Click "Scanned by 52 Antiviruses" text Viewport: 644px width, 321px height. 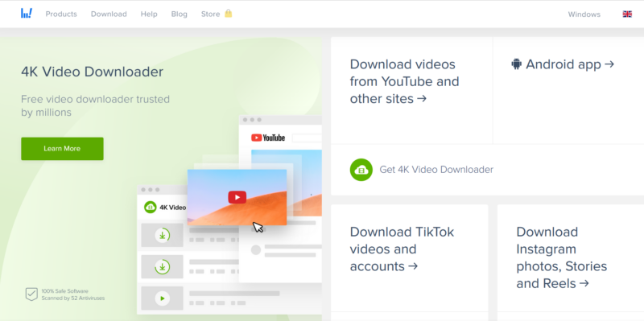coord(73,298)
